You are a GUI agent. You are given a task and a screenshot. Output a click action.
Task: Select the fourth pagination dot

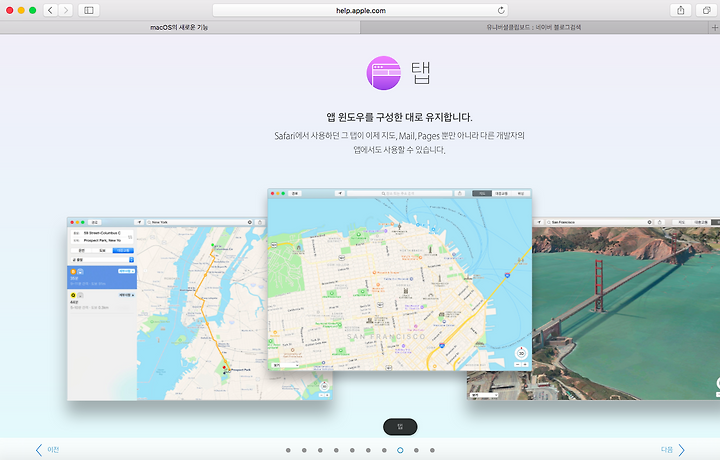click(x=336, y=450)
